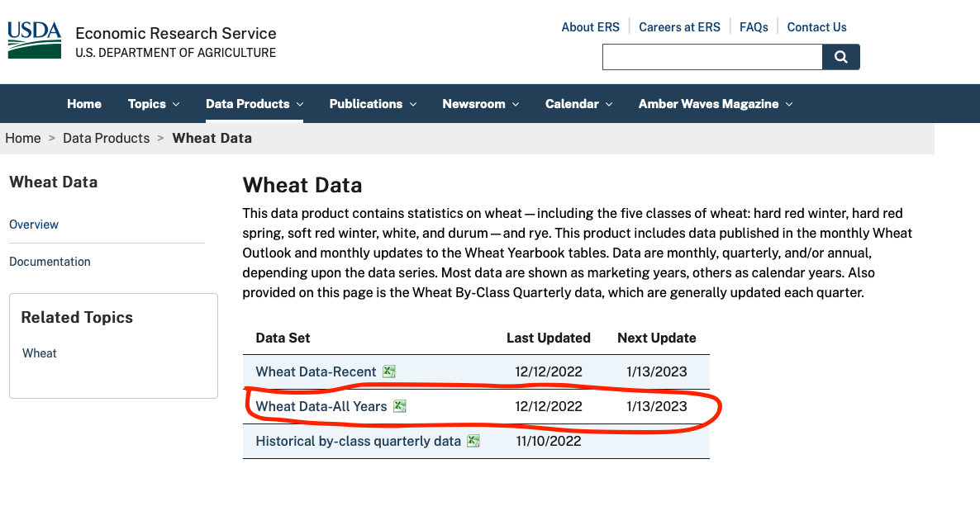Click the Economic Research Service wordmark
Viewport: 980px width, 511px height.
(175, 33)
